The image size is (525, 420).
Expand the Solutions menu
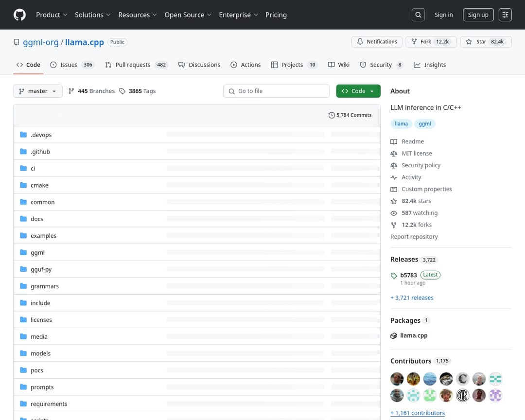click(x=92, y=15)
